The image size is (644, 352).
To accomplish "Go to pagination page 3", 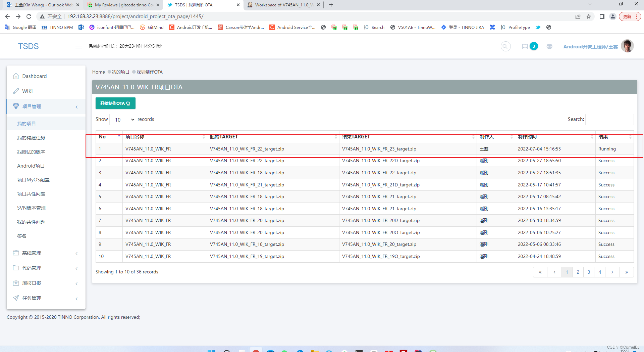I will [589, 272].
